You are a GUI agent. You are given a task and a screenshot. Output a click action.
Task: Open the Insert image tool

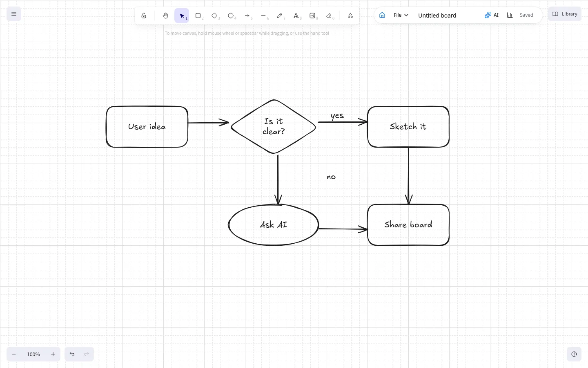pos(312,16)
